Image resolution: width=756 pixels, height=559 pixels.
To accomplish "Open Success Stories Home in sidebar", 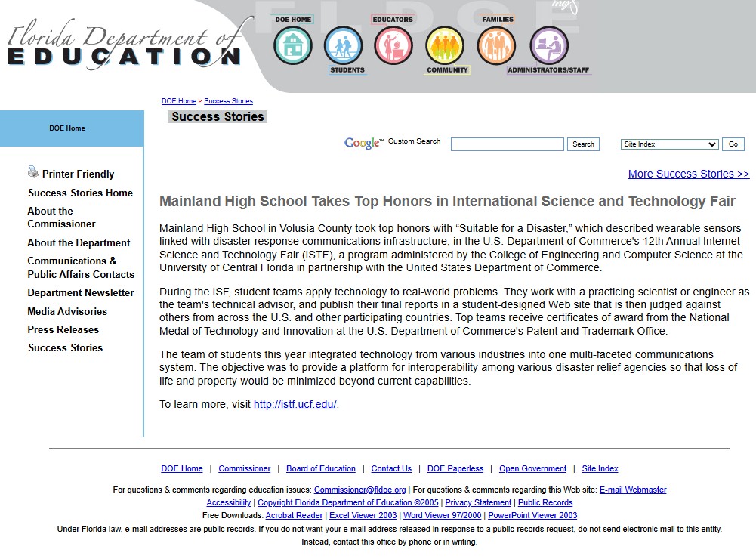I will [x=80, y=193].
